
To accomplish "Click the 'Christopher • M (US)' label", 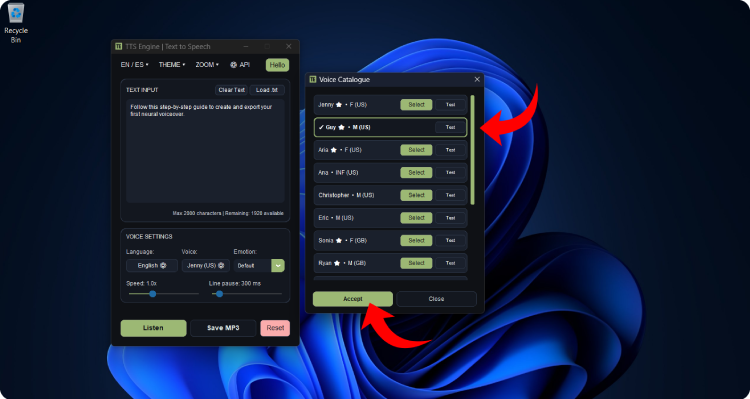I will tap(346, 195).
